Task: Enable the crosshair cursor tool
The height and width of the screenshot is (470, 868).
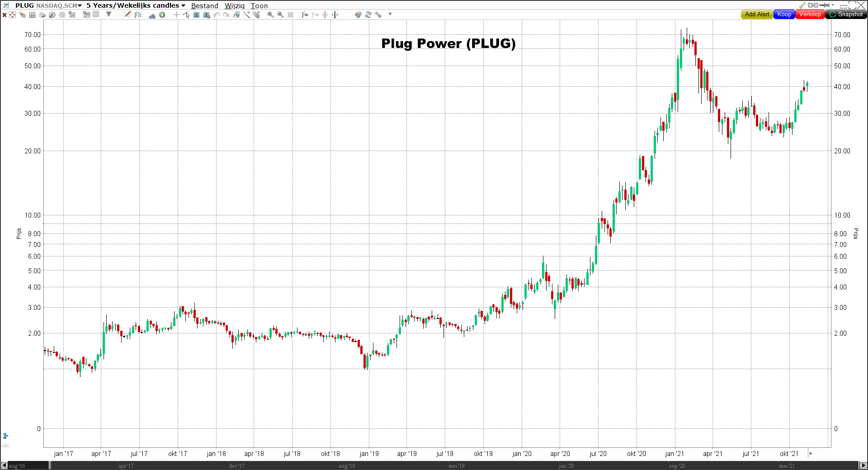Action: 176,14
